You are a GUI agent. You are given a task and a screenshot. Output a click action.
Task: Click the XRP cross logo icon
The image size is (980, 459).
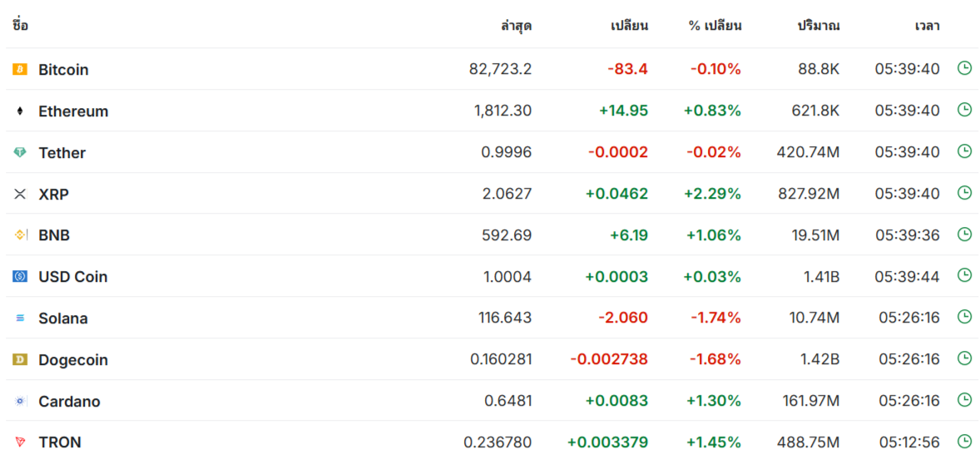point(20,195)
